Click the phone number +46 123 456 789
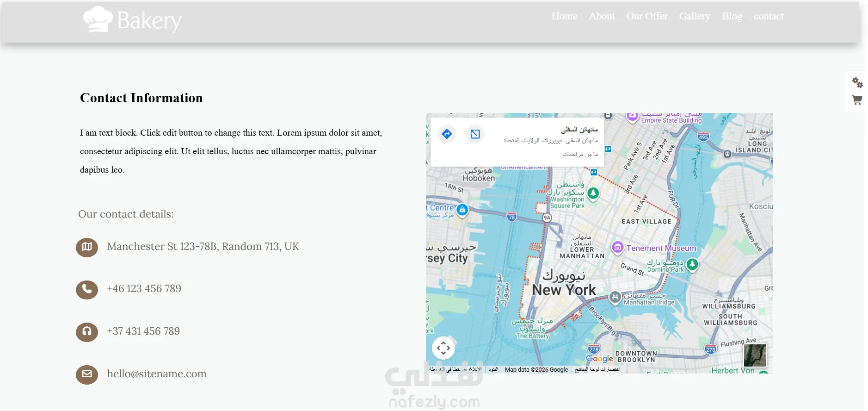Viewport: 868px width, 411px height. point(144,288)
